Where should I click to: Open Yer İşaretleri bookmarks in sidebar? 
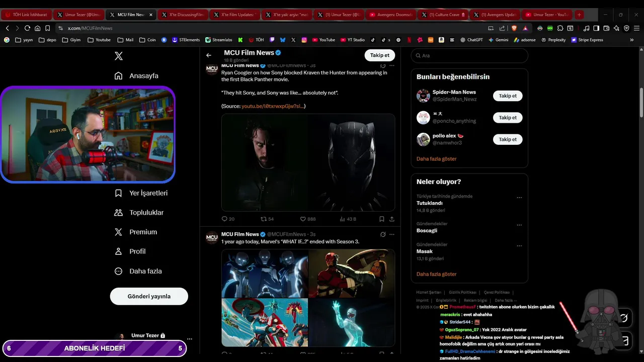[x=141, y=193]
